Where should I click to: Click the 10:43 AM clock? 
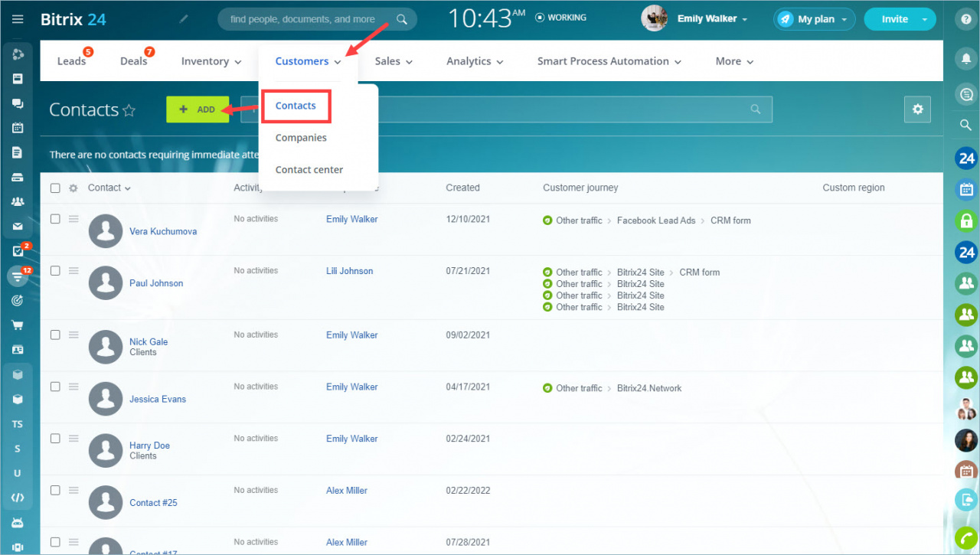point(488,18)
